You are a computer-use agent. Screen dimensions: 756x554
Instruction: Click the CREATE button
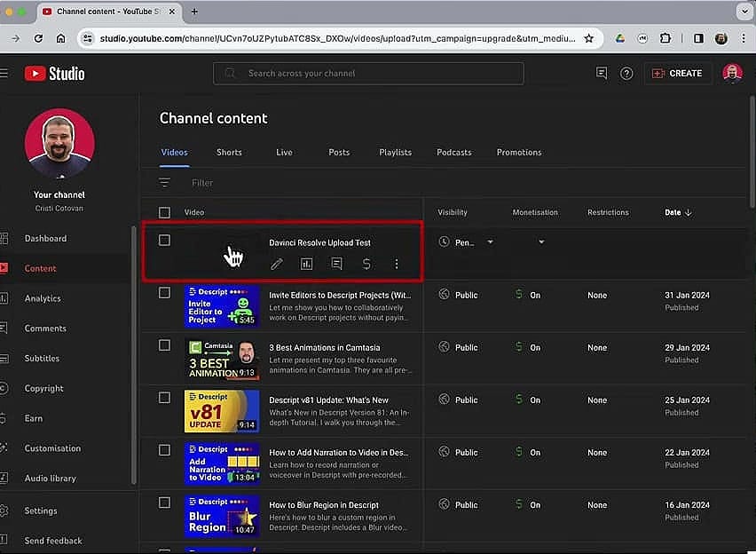pyautogui.click(x=678, y=73)
